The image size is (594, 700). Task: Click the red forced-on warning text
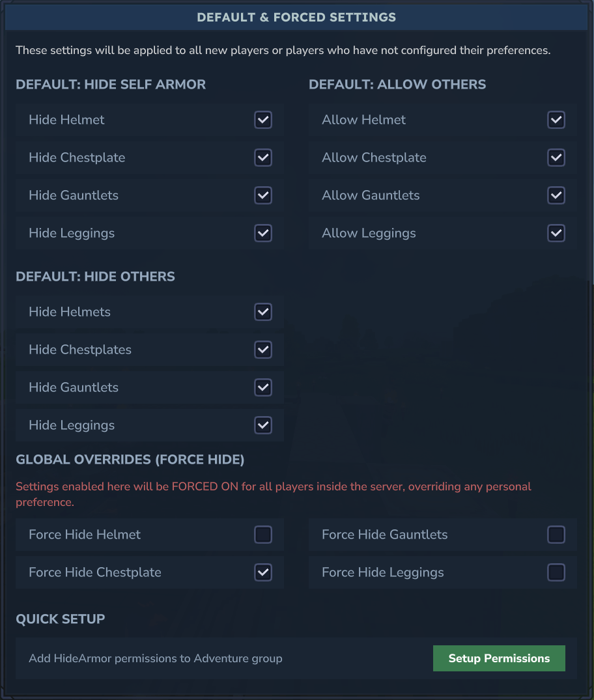[x=274, y=494]
